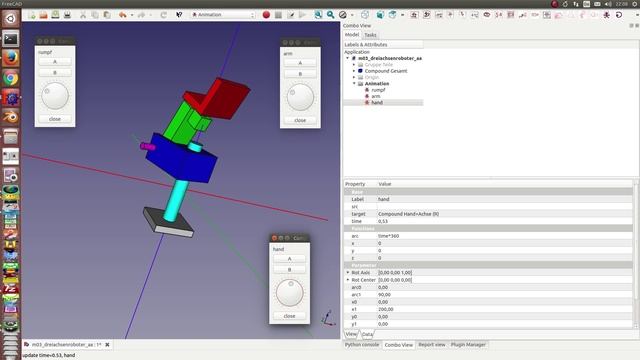Click the arm dial knob
Viewport: 640px width, 360px height.
(300, 97)
